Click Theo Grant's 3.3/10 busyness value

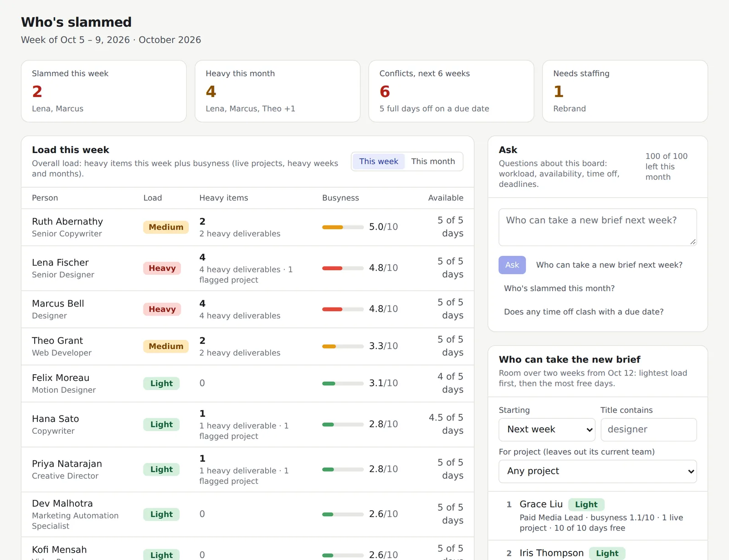383,346
